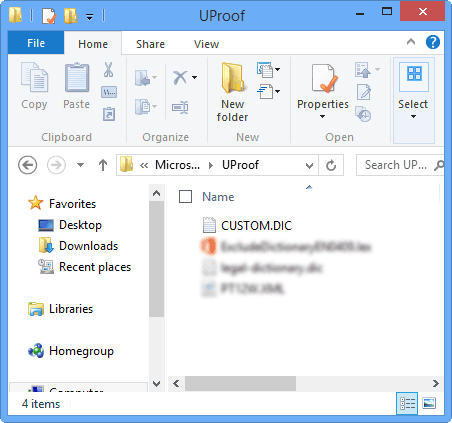
Task: Click the Rename icon in Organize
Action: [x=180, y=107]
